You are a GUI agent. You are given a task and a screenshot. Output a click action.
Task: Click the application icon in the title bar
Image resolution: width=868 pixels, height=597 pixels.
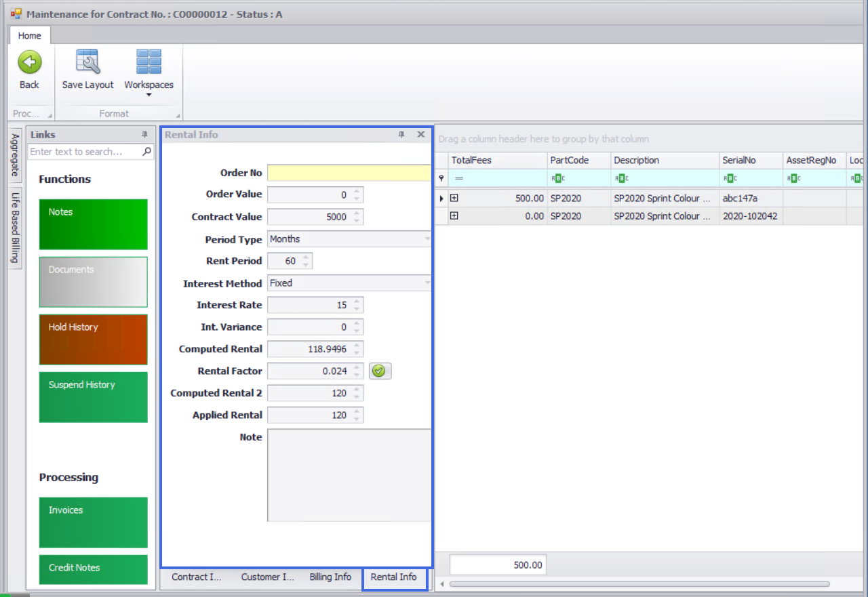click(16, 14)
